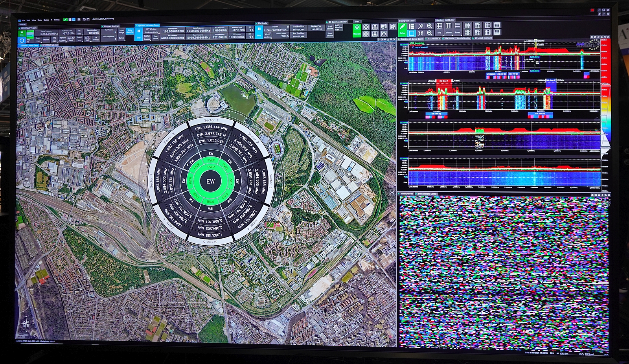Open the Extras menu
629x364 pixels.
[x=46, y=20]
